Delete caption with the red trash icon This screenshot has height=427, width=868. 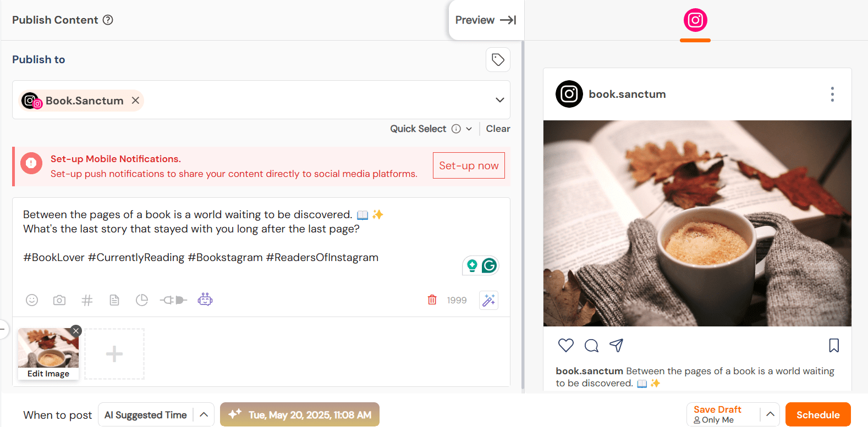click(x=432, y=300)
